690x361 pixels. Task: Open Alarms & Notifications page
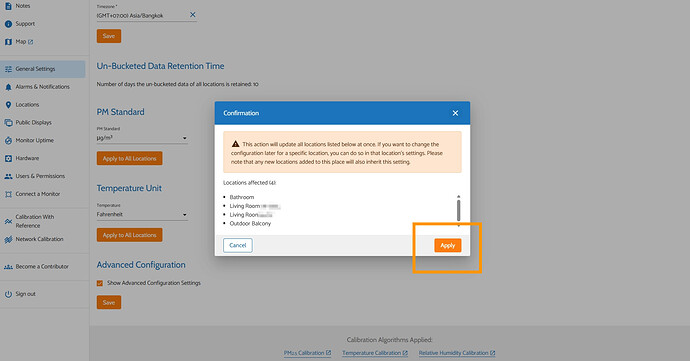(x=43, y=87)
